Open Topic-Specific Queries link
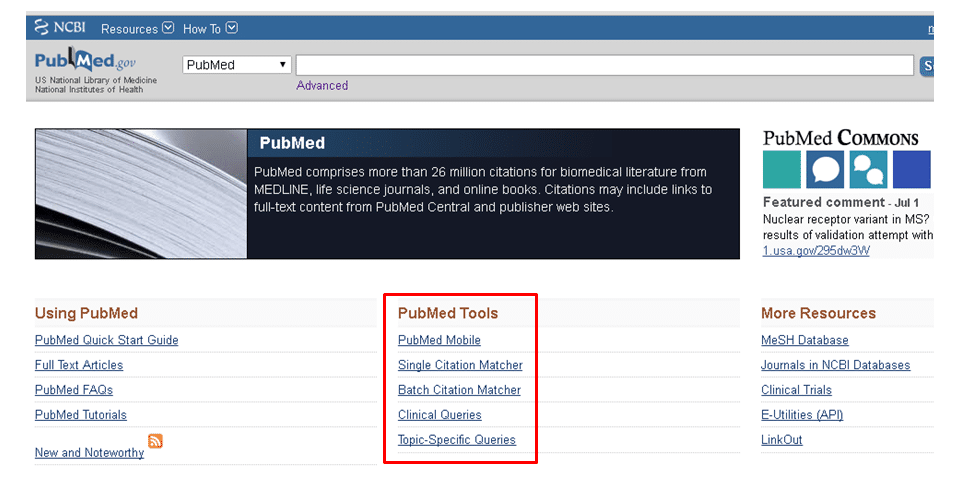The image size is (960, 496). point(457,440)
